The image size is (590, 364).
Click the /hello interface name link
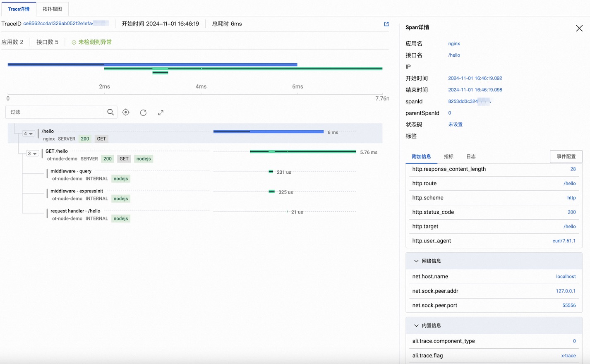[454, 55]
